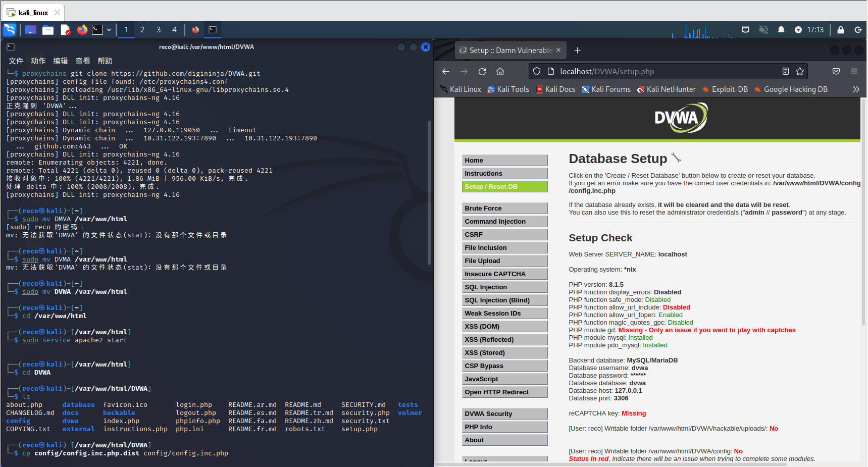Open the File Upload module
868x467 pixels.
coord(505,261)
